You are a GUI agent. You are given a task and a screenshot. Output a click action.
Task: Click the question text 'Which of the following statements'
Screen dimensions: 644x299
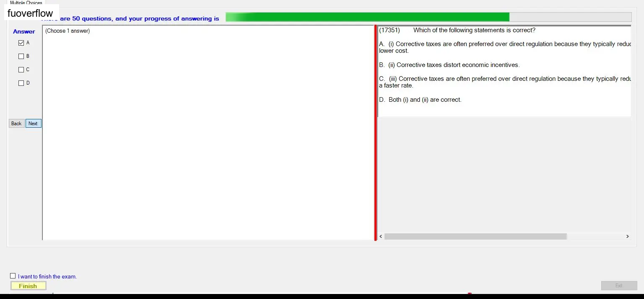pos(474,30)
